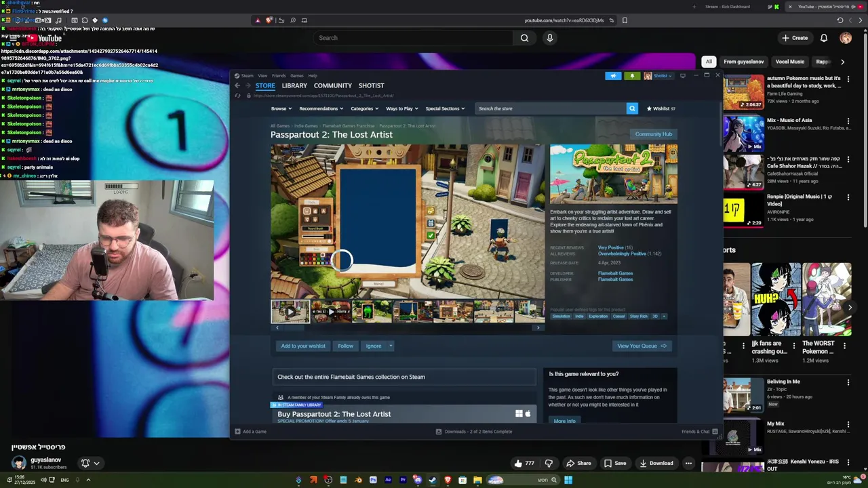868x488 pixels.
Task: Open File Explorer folder in taskbar
Action: tap(477, 480)
